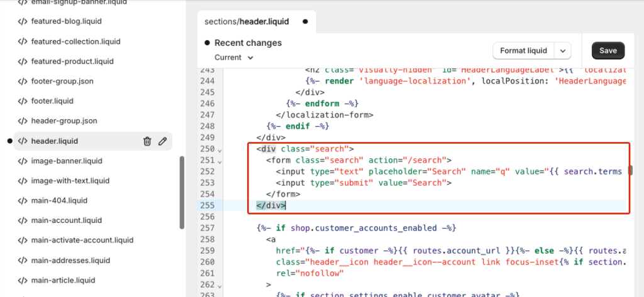Image resolution: width=644 pixels, height=297 pixels.
Task: Open main-account.liquid file
Action: coord(66,220)
